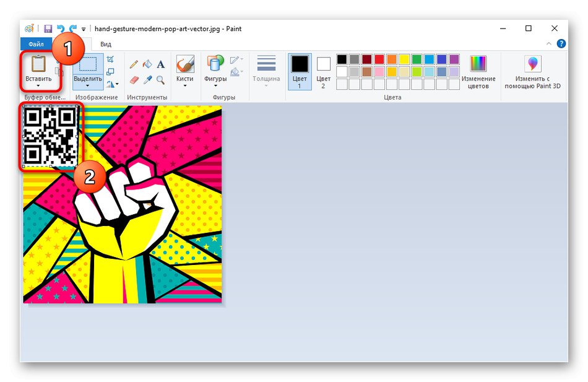The image size is (588, 382).
Task: Maximize the Paint window
Action: click(x=529, y=28)
